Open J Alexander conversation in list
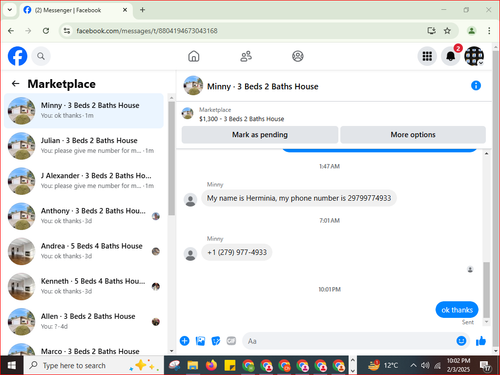 click(x=84, y=181)
